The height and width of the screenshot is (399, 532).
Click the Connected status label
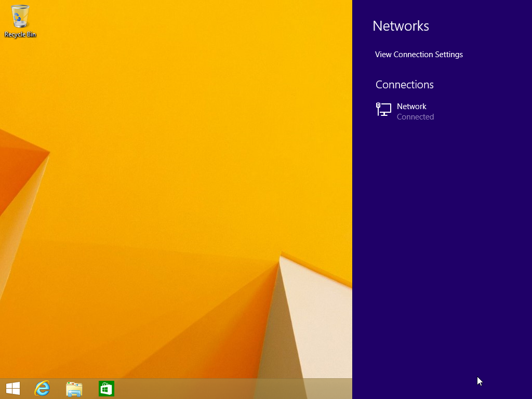(415, 116)
